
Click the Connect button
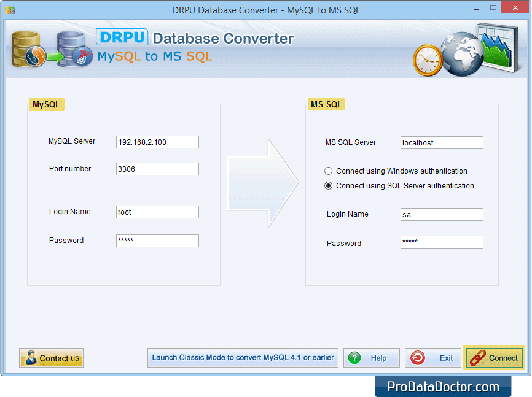click(x=494, y=358)
